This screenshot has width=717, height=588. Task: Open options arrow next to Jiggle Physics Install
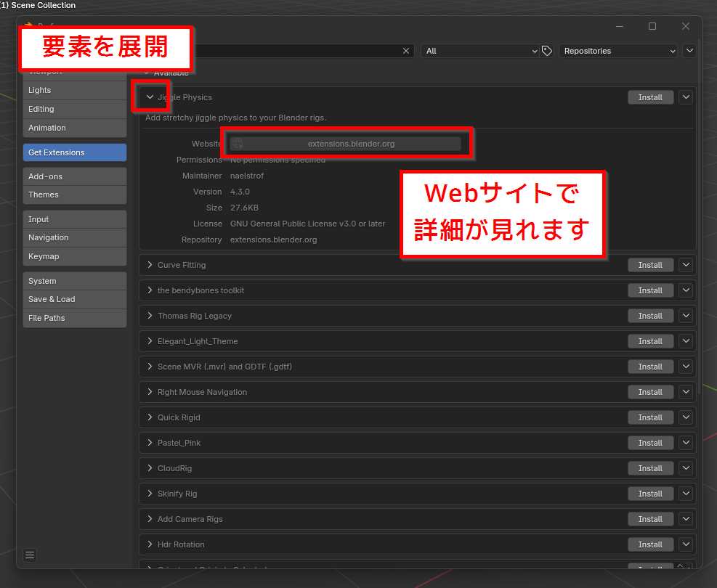point(686,97)
